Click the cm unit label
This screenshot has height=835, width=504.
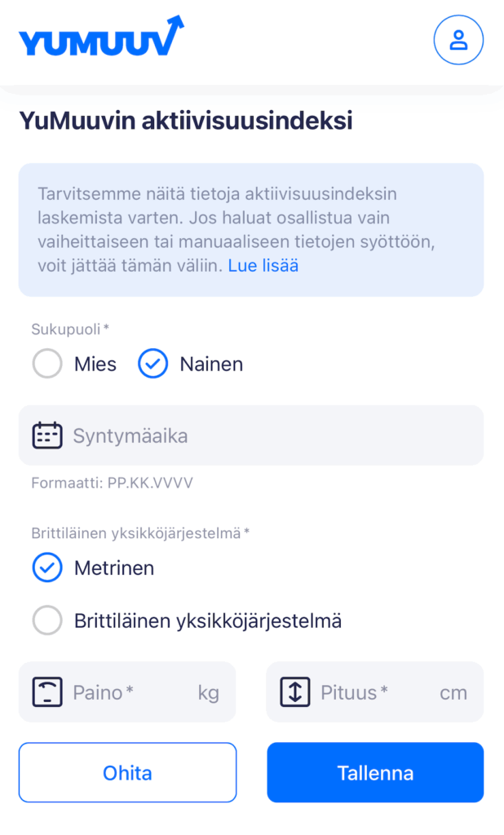point(453,693)
